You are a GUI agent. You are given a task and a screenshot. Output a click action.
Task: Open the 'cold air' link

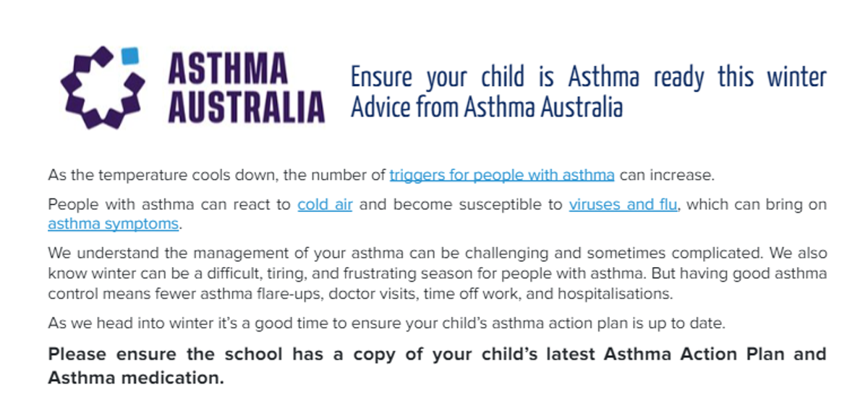click(x=325, y=204)
